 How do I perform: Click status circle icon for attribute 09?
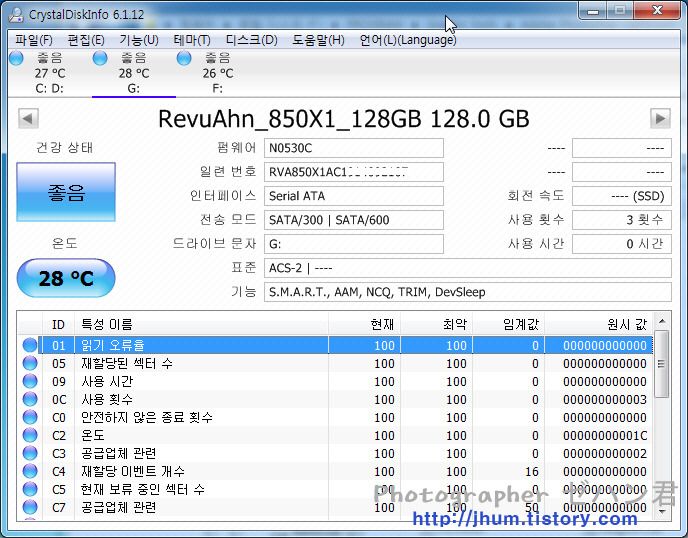[x=30, y=381]
